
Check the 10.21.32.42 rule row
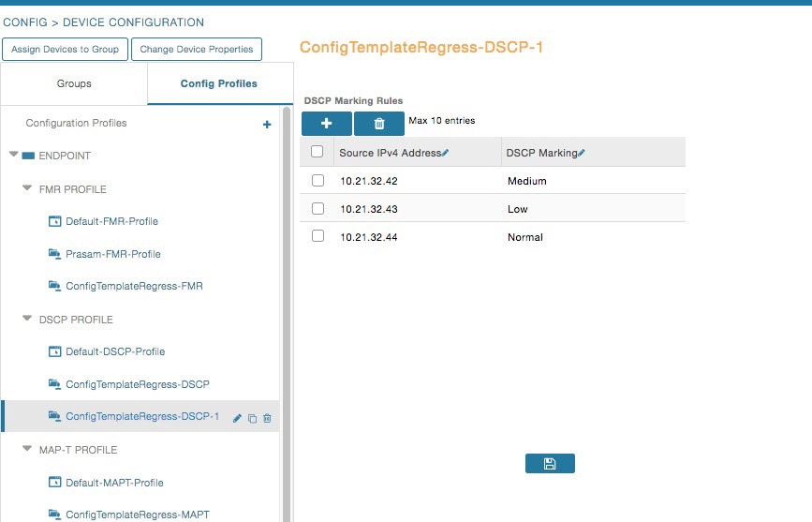318,180
